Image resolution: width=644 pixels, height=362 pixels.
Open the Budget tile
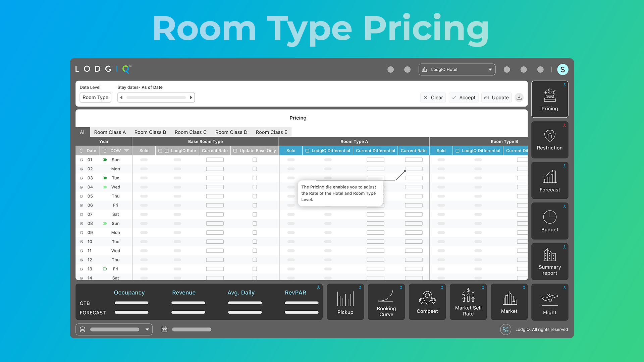tap(549, 221)
